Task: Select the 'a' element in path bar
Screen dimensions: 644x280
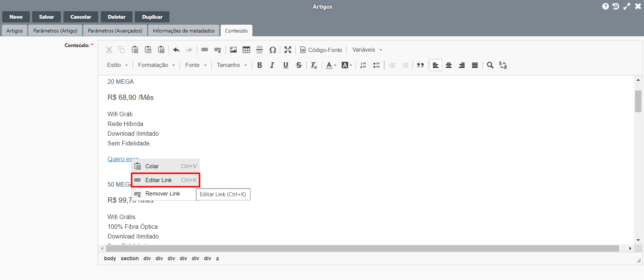Action: point(217,258)
